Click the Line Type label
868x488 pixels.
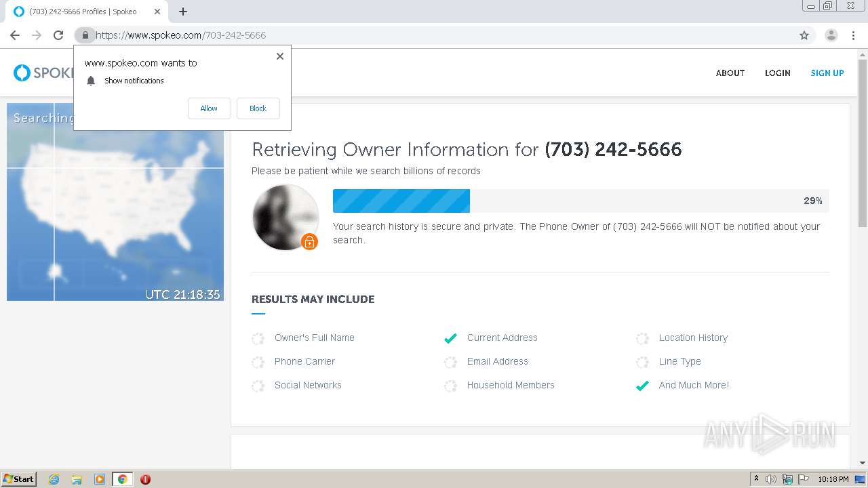coord(680,361)
